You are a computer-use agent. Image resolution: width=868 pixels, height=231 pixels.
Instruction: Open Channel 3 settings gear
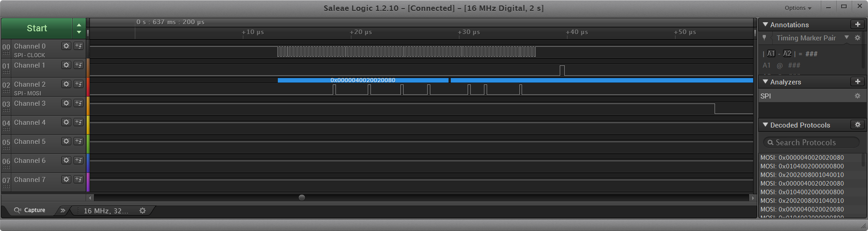[66, 103]
